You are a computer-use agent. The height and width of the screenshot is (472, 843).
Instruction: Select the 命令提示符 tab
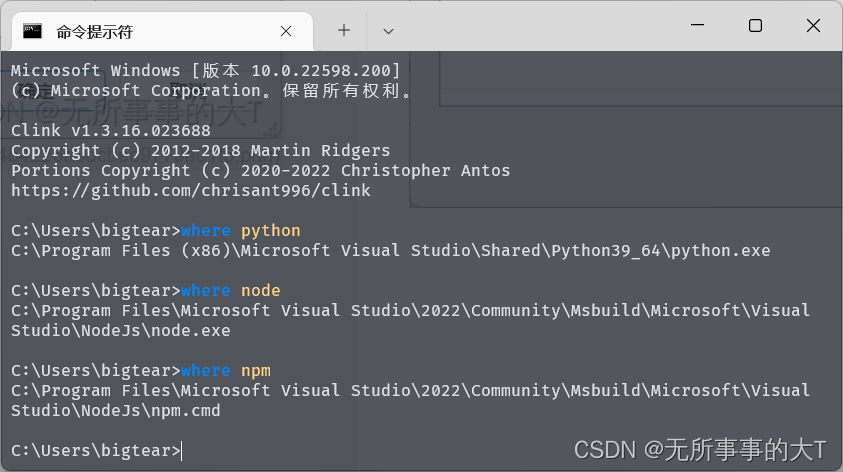point(162,32)
